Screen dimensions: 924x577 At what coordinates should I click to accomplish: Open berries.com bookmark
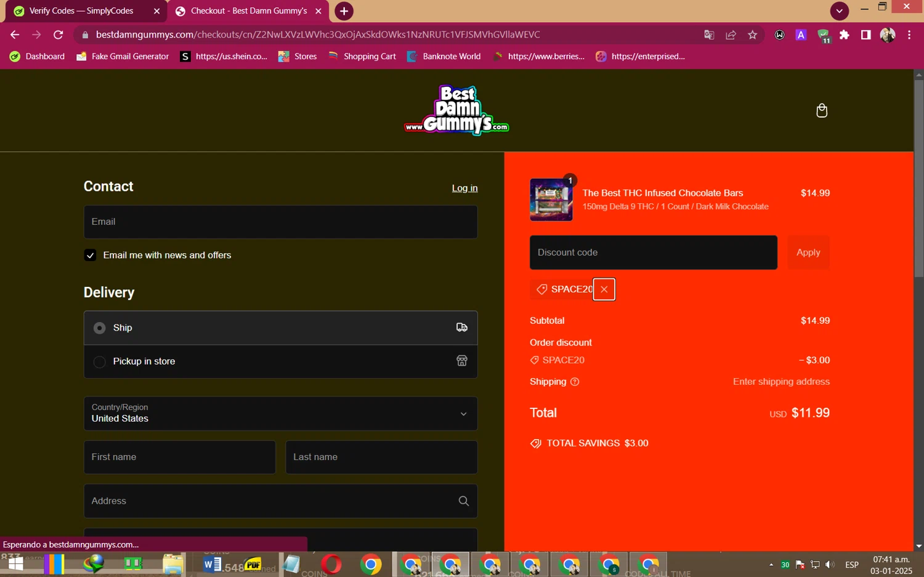(x=539, y=56)
